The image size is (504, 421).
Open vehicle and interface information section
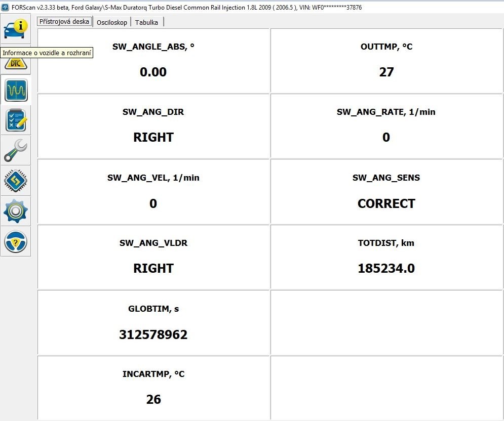coord(16,29)
